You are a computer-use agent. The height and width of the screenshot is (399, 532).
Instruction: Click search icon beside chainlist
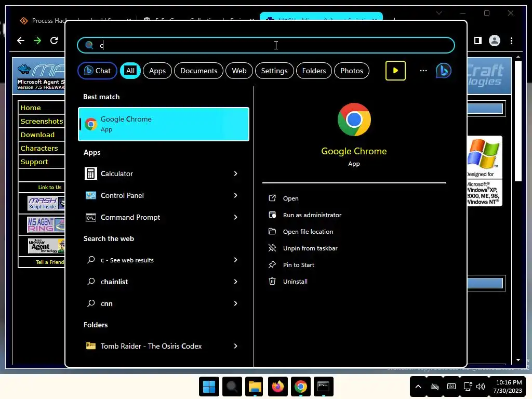(90, 282)
